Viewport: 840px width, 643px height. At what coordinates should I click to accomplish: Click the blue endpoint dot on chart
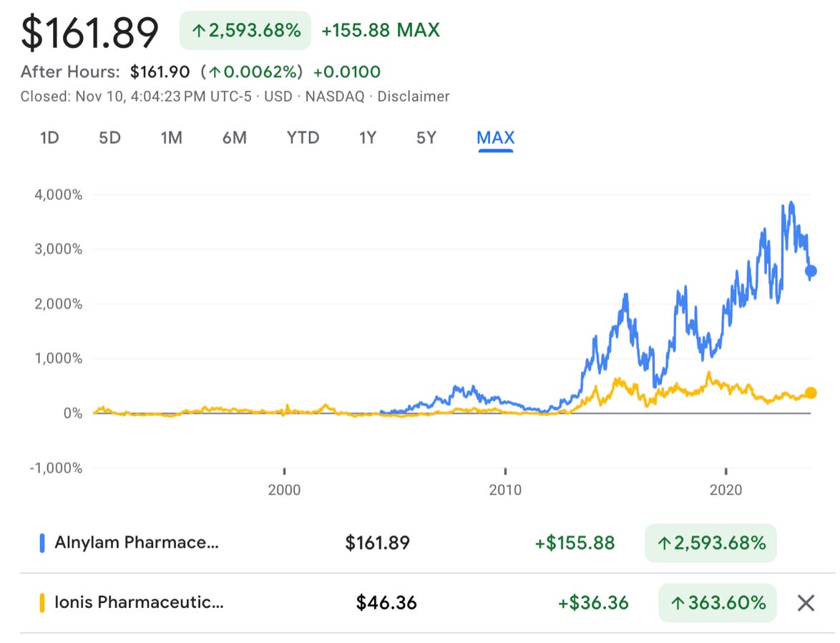click(811, 271)
